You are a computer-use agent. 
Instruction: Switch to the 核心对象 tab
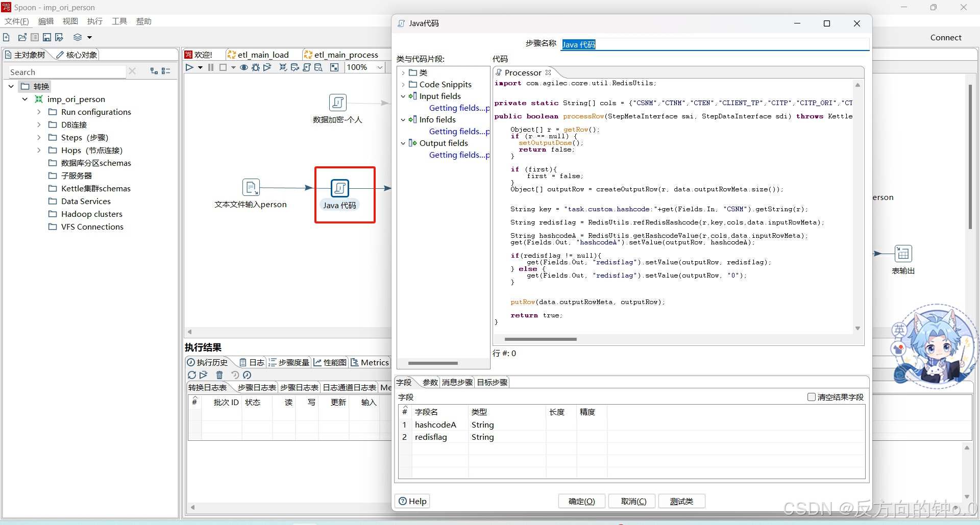coord(77,55)
